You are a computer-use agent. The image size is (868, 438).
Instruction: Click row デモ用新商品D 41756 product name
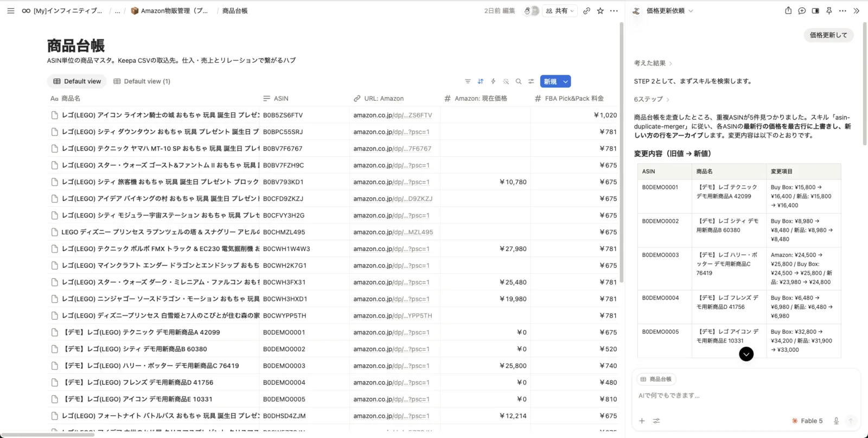point(139,382)
